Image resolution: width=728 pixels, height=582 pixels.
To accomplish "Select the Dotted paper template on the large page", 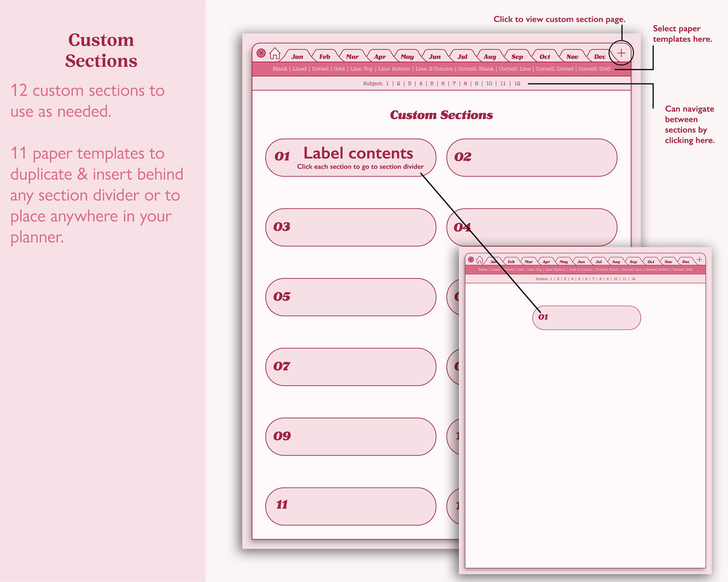I will coord(320,69).
